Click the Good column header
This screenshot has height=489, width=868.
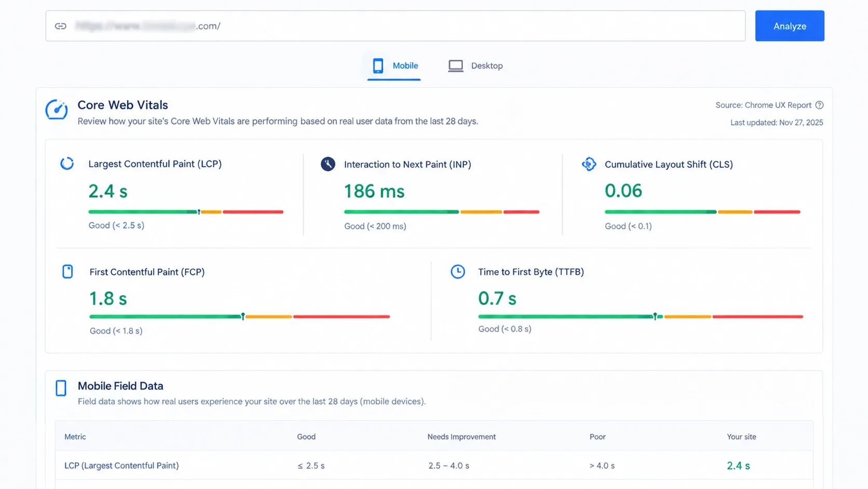coord(306,437)
